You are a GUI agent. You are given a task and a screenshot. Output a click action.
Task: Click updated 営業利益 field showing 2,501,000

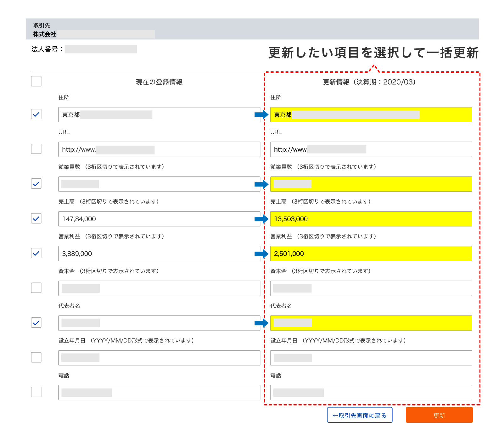click(371, 253)
